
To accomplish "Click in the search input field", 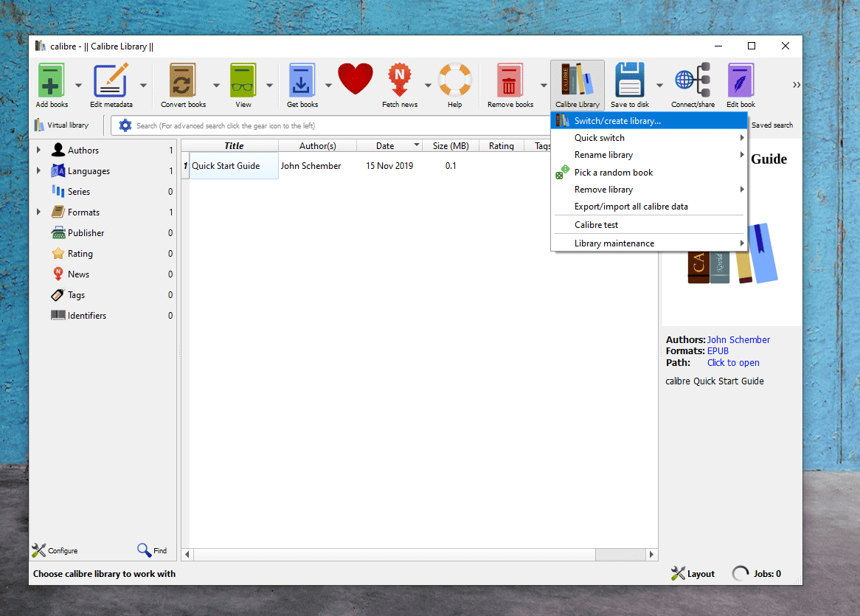I will click(x=332, y=126).
